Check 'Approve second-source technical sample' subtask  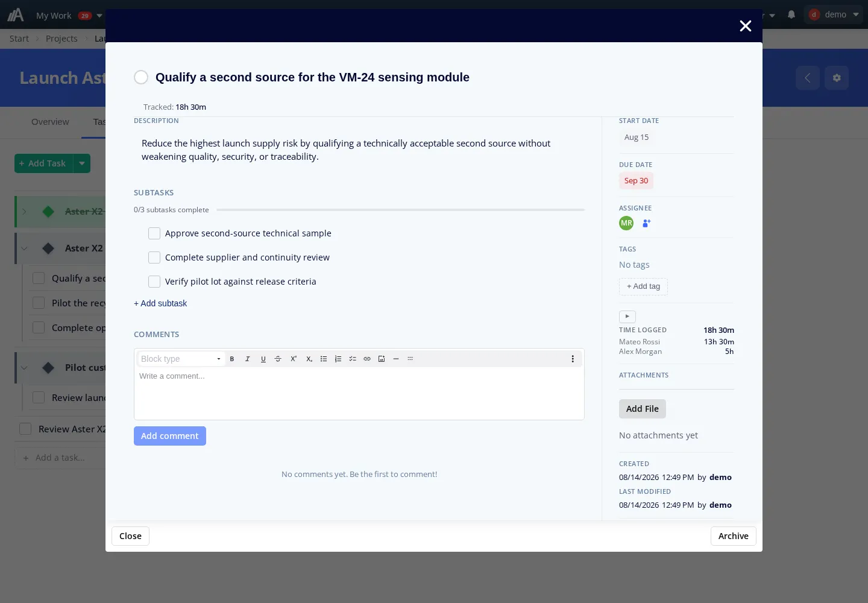tap(154, 233)
